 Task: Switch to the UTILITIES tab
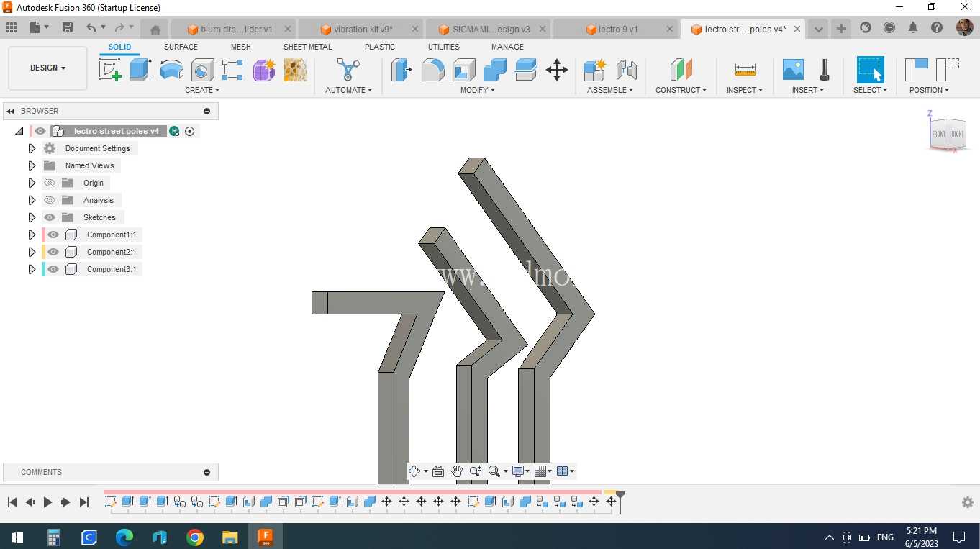[444, 47]
